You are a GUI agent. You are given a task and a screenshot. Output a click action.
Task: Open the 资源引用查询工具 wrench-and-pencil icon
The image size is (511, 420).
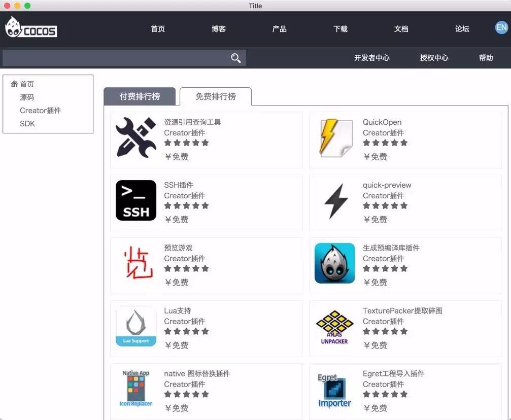coord(136,137)
